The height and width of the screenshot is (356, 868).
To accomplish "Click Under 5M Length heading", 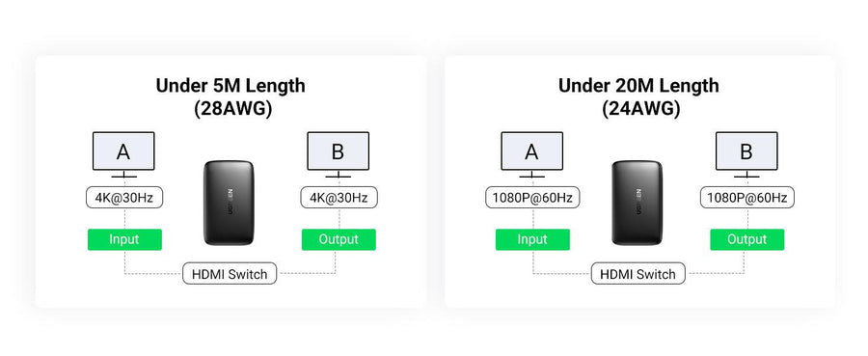I will coord(231,86).
